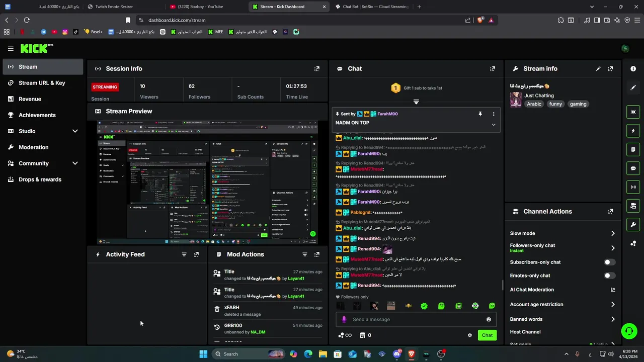
Task: Open Followers-only chat options
Action: coord(562,248)
